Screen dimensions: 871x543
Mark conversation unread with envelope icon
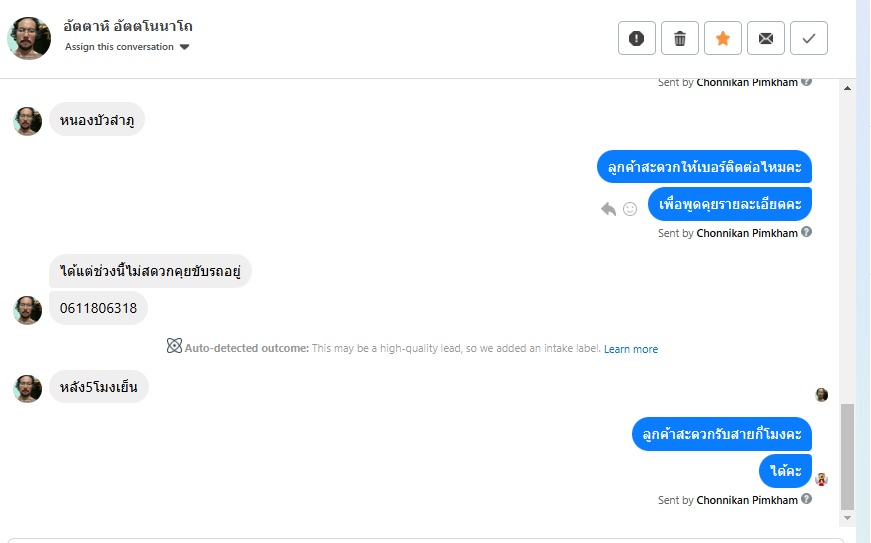pyautogui.click(x=766, y=39)
